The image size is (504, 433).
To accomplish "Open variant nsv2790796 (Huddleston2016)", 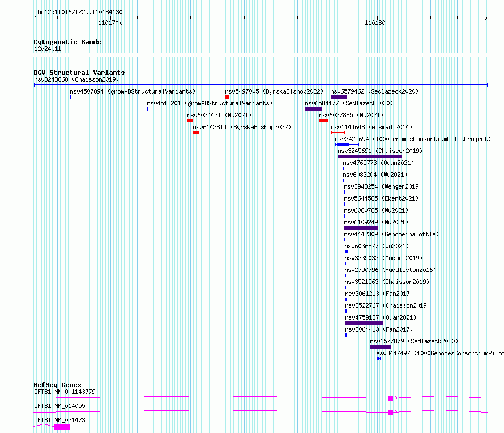I will pyautogui.click(x=390, y=270).
